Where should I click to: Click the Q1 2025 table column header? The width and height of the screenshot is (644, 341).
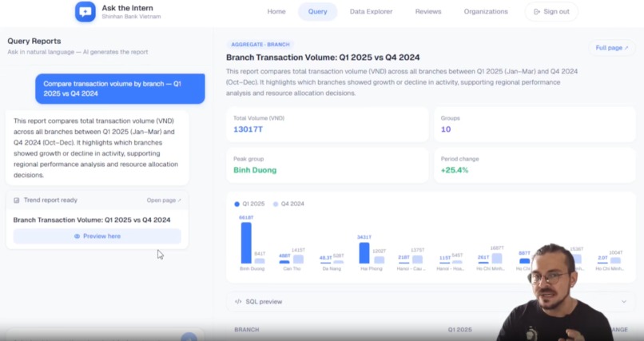coord(459,330)
